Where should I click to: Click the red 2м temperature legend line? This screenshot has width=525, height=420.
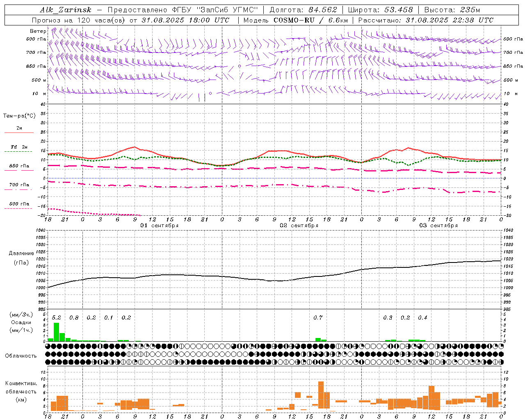[19, 132]
